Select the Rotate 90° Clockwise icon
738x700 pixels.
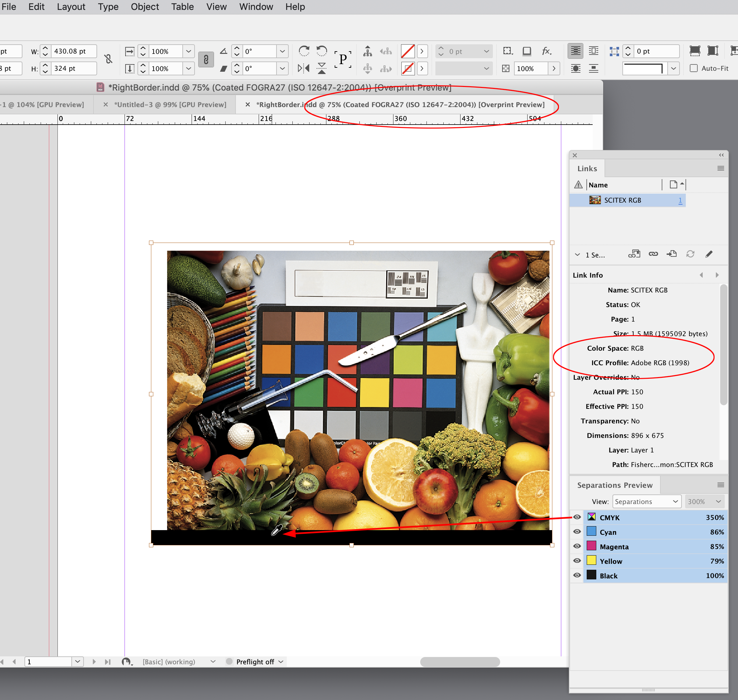click(304, 51)
